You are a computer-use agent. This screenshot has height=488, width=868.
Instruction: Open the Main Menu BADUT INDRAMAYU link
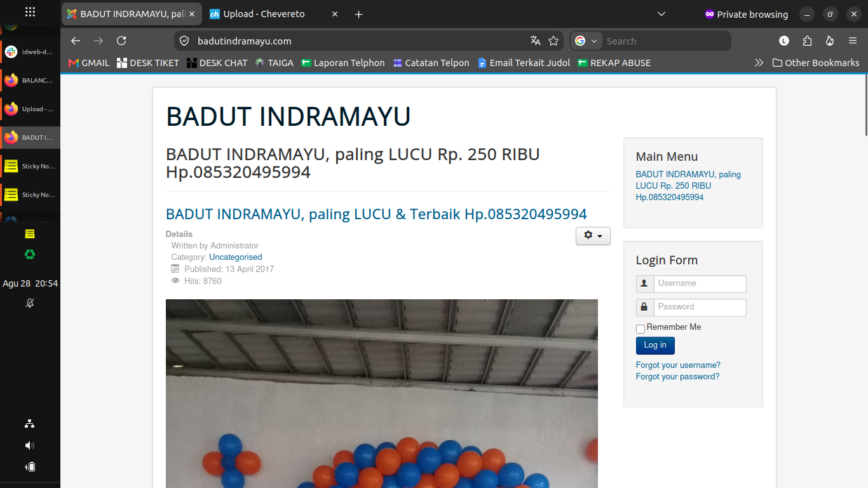click(x=688, y=186)
